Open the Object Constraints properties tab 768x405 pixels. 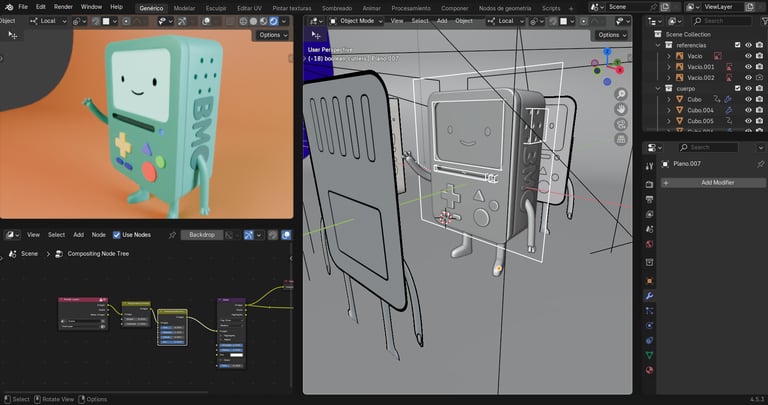coord(649,340)
